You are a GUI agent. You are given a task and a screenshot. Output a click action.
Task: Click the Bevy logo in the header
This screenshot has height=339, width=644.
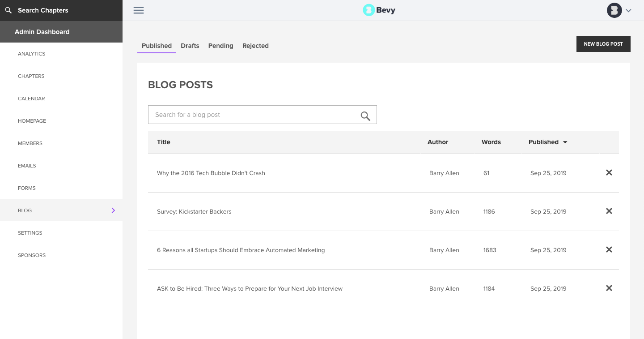tap(378, 10)
